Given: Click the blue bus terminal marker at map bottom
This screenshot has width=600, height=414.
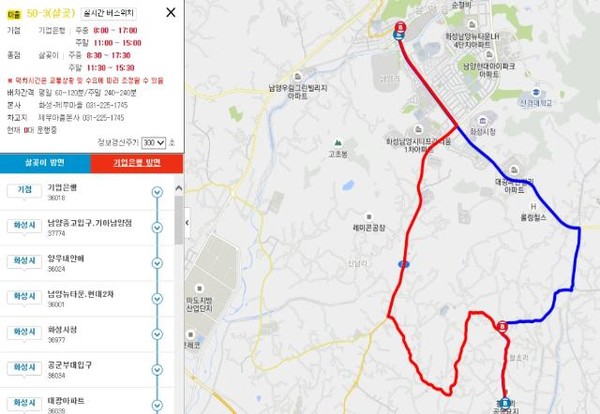Looking at the screenshot, I should (x=505, y=403).
